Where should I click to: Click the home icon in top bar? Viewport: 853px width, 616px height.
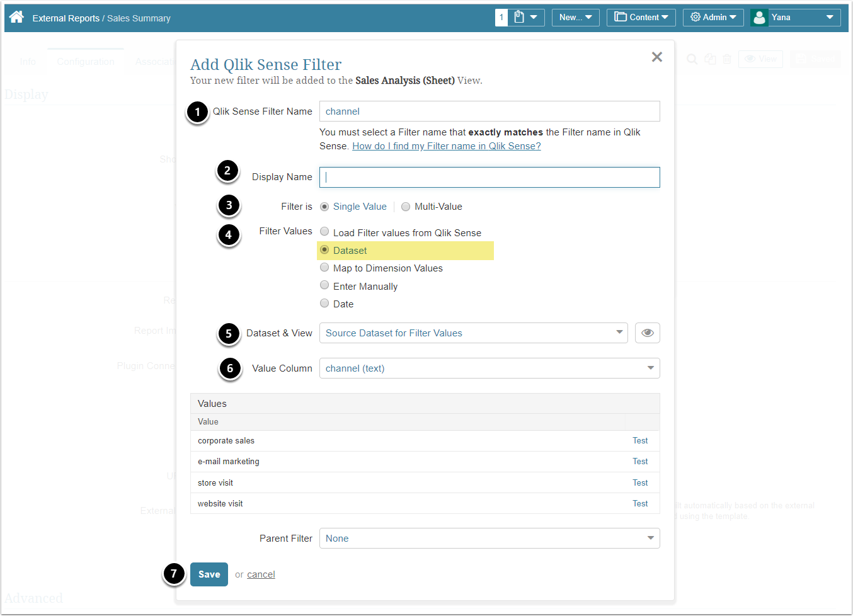tap(17, 17)
